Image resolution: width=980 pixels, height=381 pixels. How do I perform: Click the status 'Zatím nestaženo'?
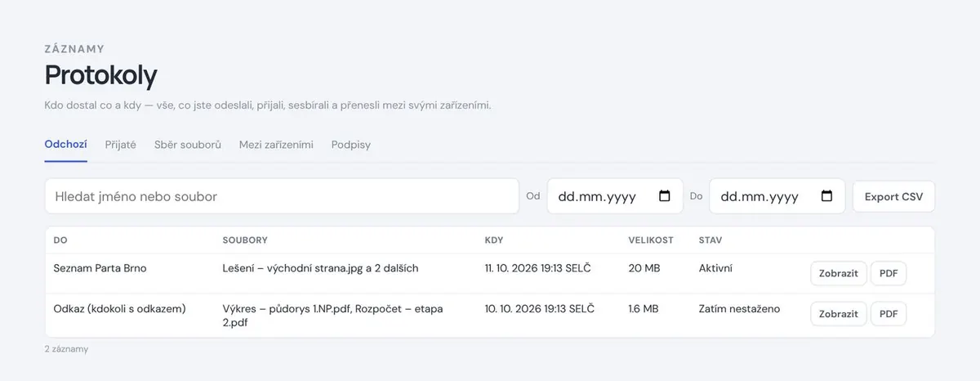pos(740,309)
